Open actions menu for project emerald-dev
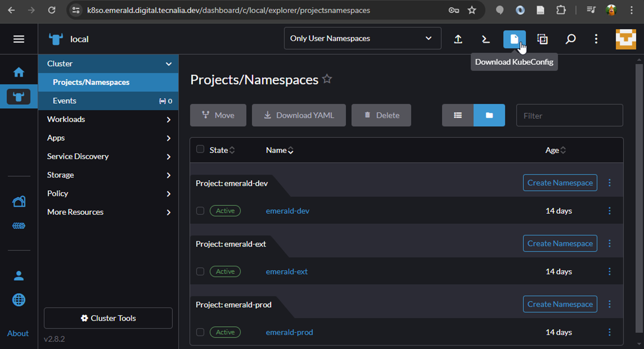 (610, 183)
